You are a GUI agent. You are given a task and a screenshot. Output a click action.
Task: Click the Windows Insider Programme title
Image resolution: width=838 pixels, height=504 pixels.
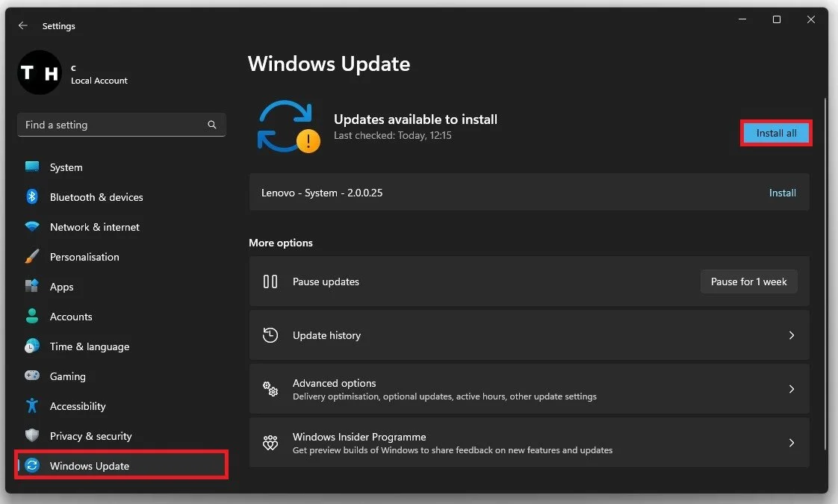pyautogui.click(x=359, y=438)
